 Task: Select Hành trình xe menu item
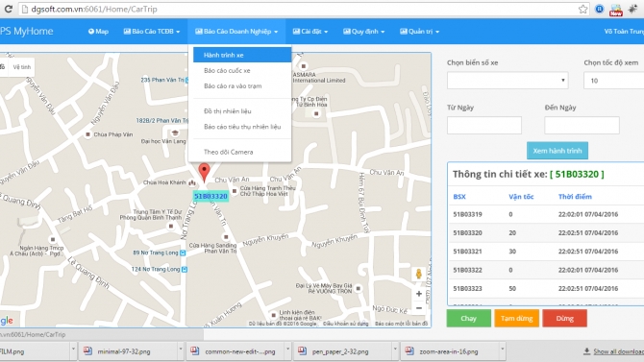(242, 55)
